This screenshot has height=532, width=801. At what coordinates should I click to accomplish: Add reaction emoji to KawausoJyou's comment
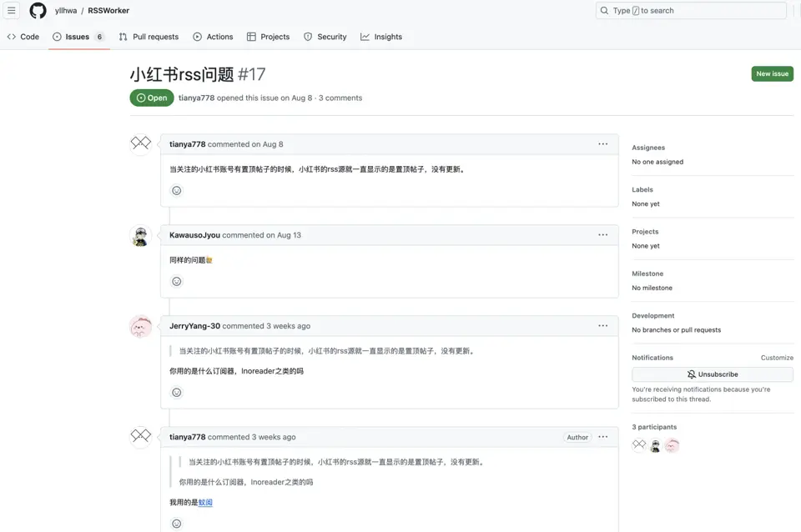click(x=176, y=281)
